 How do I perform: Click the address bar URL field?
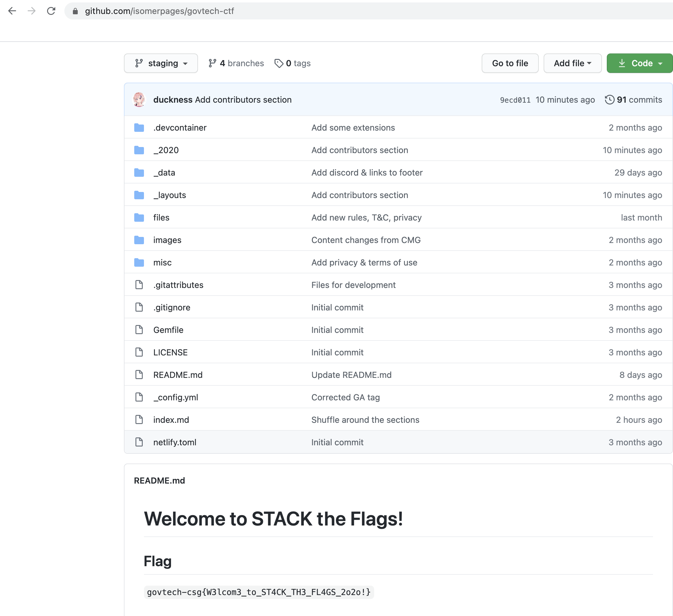367,11
